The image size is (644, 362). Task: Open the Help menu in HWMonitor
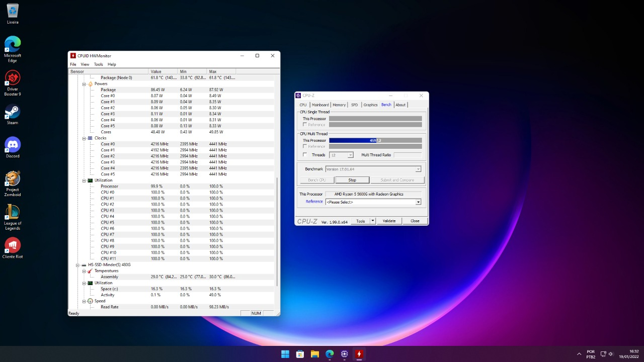tap(112, 64)
